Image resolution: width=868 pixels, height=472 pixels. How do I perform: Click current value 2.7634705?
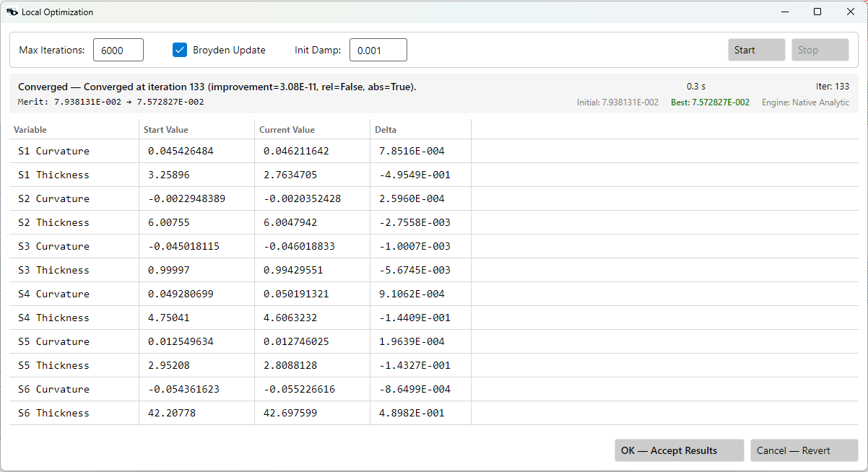(290, 175)
